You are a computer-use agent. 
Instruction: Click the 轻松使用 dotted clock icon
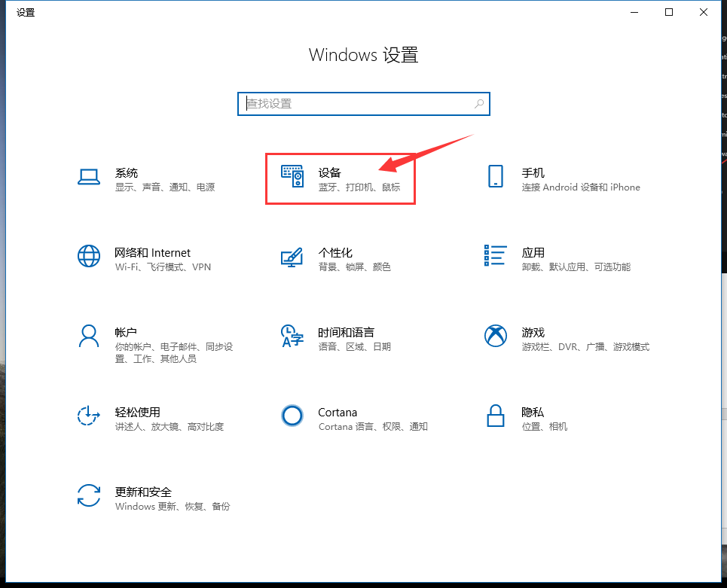click(x=89, y=415)
